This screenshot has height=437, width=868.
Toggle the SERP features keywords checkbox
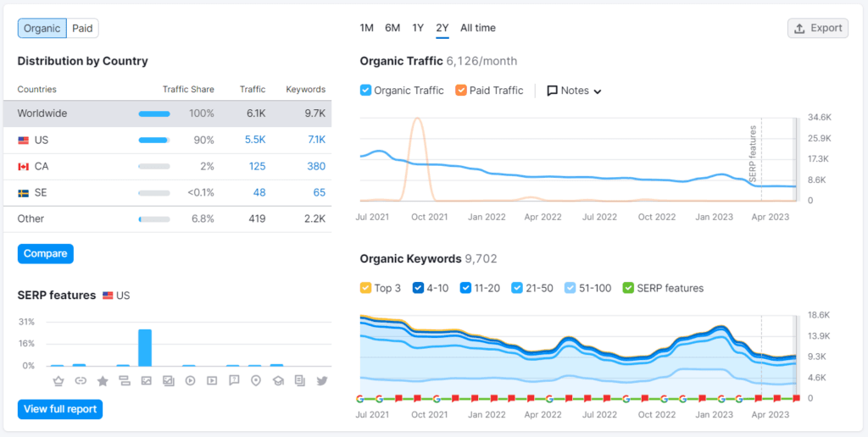628,288
